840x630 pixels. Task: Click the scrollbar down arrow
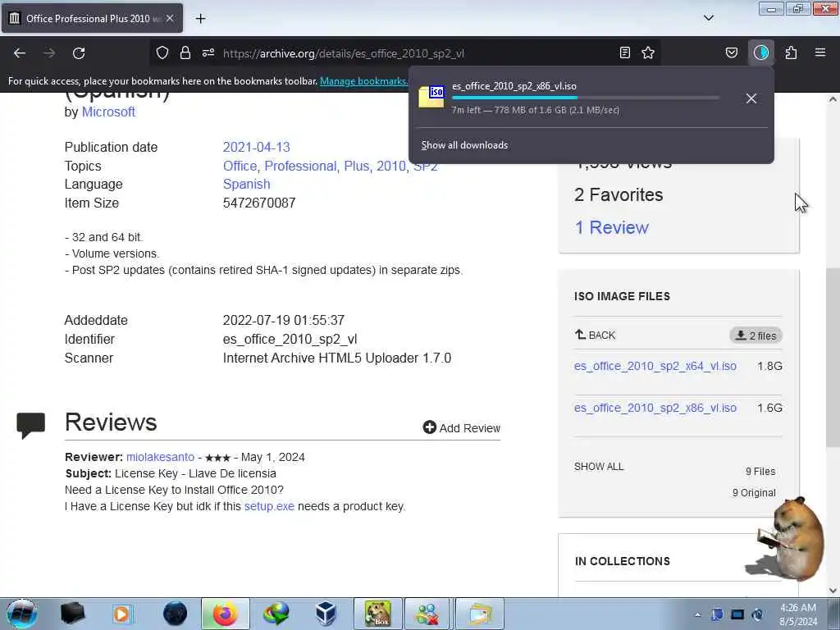pyautogui.click(x=833, y=591)
